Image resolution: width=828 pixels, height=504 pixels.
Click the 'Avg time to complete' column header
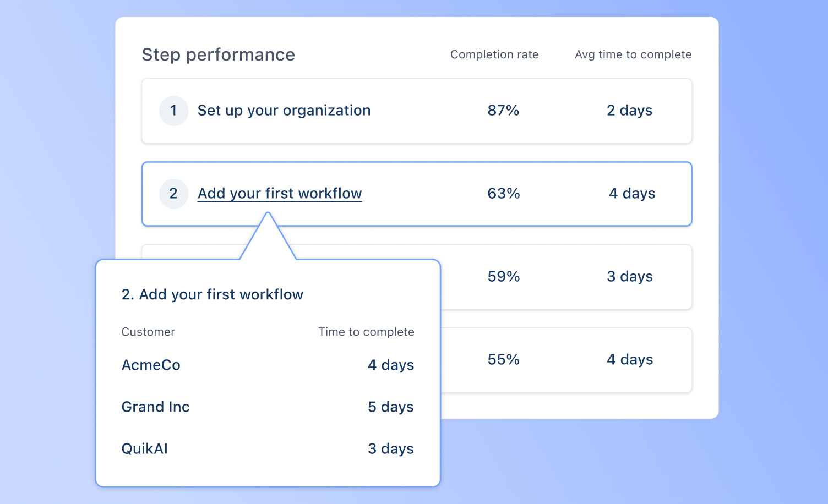[633, 54]
